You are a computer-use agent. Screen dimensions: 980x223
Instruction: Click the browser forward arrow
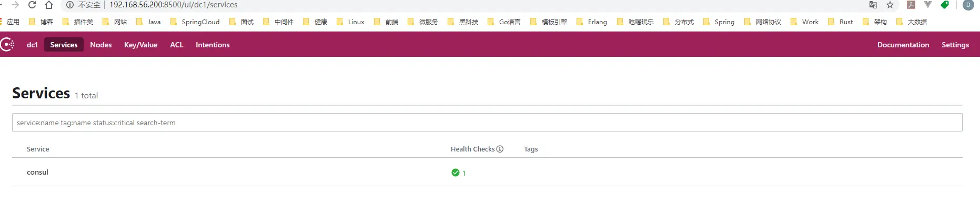coord(15,5)
